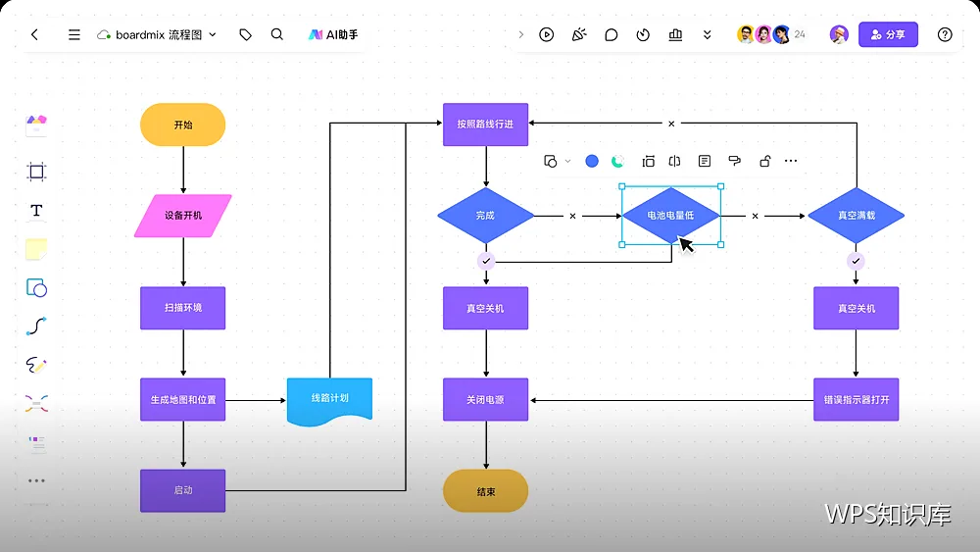
Task: Show the 24 collaborators avatar group
Action: pos(770,34)
